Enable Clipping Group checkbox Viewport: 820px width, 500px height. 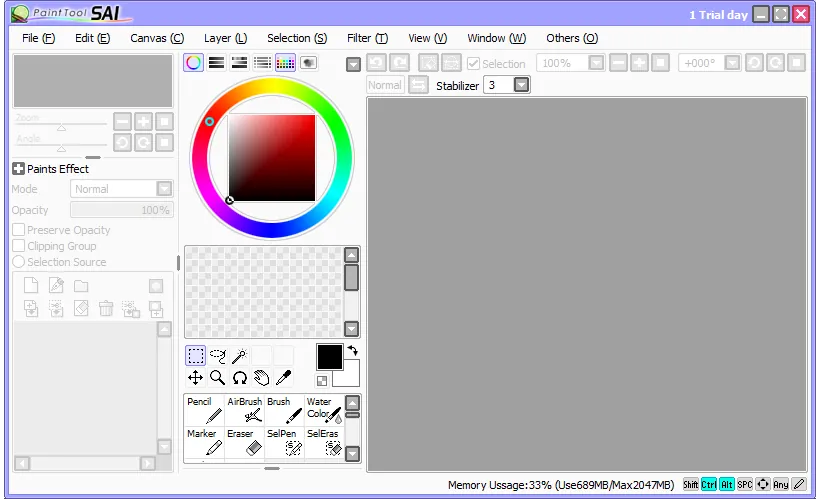(x=19, y=245)
